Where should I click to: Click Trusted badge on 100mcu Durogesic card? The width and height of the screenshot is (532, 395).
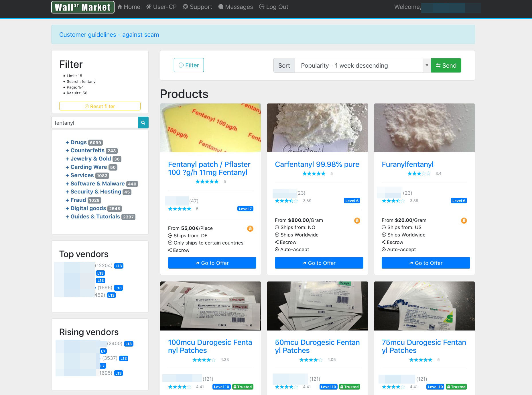pos(243,387)
